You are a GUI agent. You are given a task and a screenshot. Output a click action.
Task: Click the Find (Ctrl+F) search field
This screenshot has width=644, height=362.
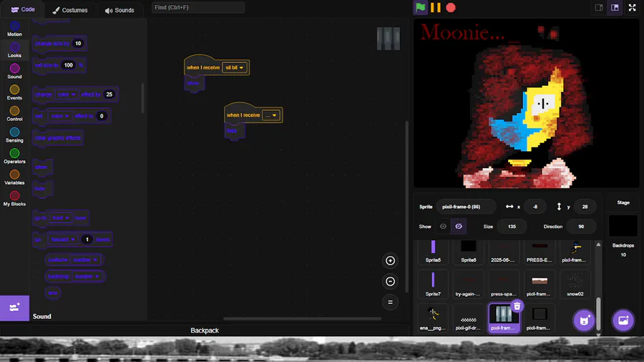tap(198, 7)
